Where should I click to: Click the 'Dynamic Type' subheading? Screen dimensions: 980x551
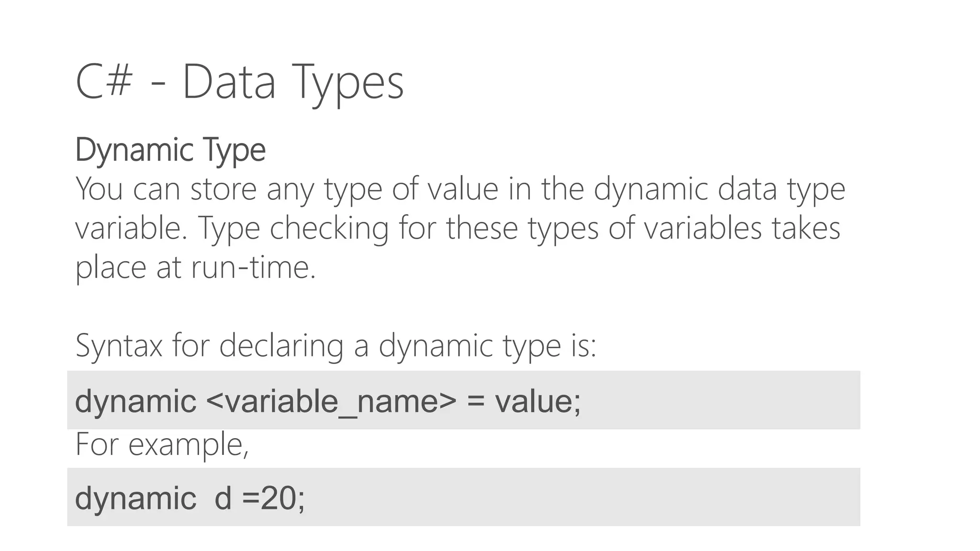pyautogui.click(x=170, y=151)
